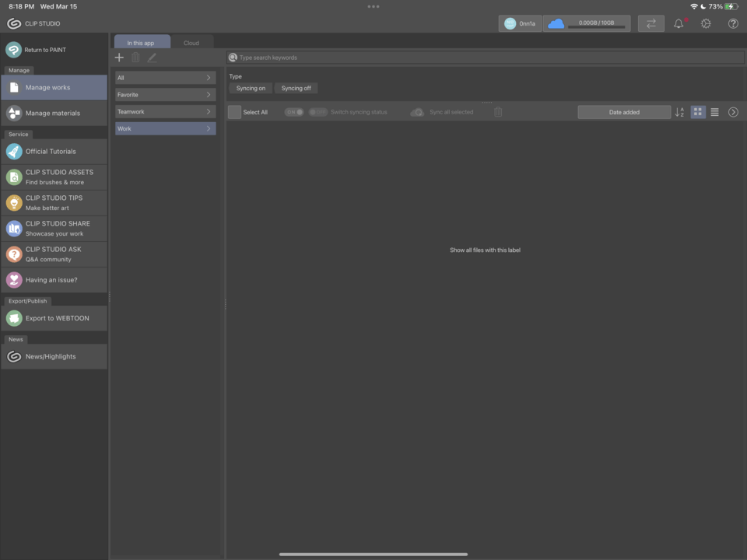Viewport: 747px width, 560px height.
Task: Enable the Syncing off filter
Action: point(296,88)
